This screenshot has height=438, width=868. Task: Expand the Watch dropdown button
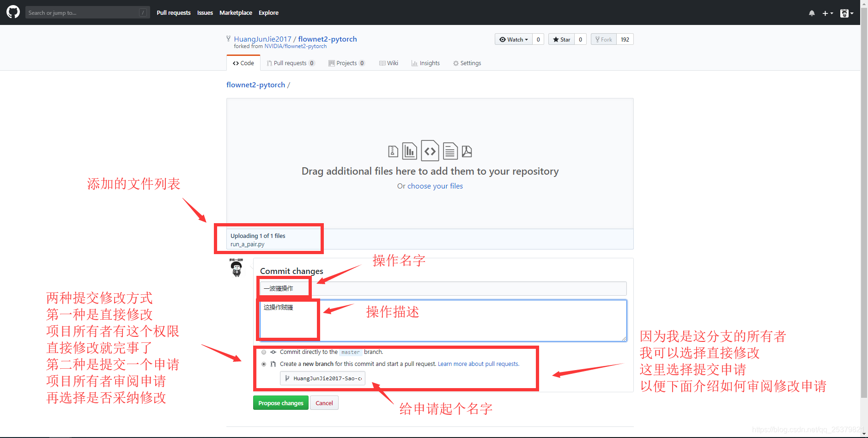[514, 39]
